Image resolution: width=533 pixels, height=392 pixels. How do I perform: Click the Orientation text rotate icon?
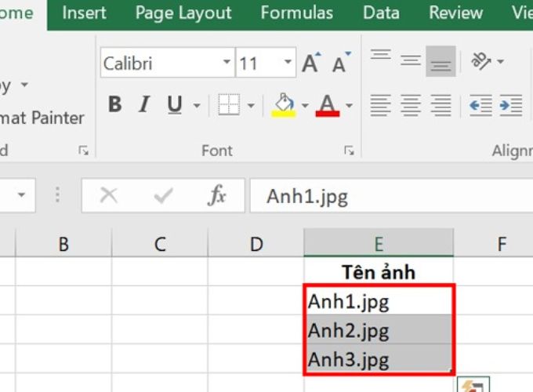click(x=481, y=61)
